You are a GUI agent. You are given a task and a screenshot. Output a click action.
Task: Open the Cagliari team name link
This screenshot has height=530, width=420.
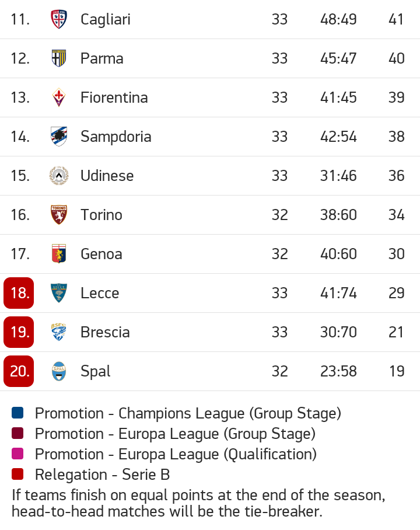[106, 20]
